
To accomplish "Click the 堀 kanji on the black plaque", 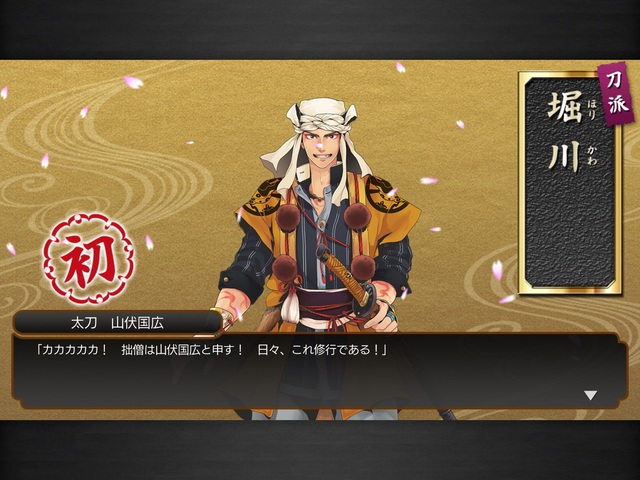I will click(564, 107).
